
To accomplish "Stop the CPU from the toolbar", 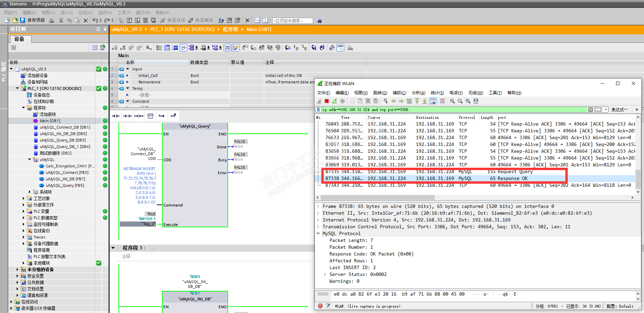I will (x=238, y=20).
